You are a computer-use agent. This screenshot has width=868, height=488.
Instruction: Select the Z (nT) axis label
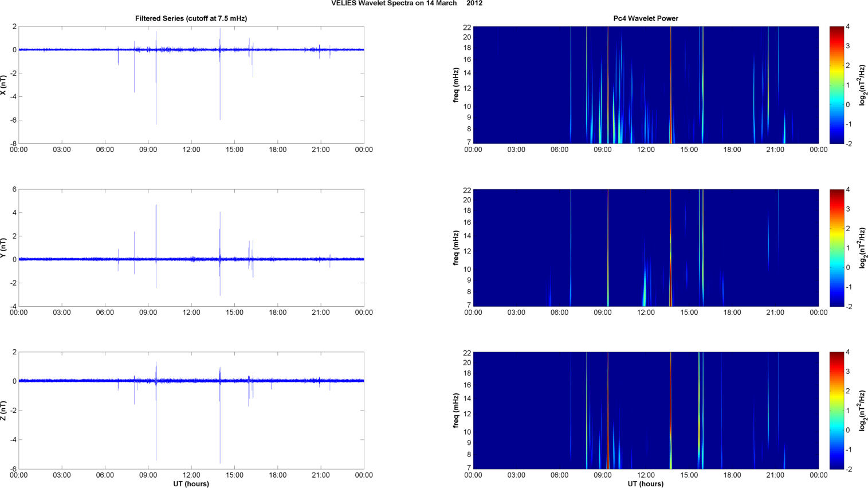(3, 411)
